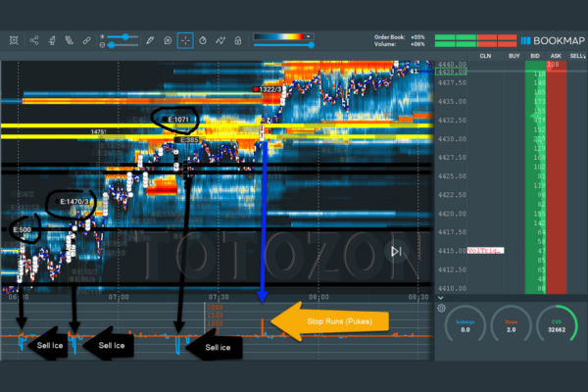The image size is (588, 392).
Task: Jump to latest with skip-forward button
Action: [397, 252]
